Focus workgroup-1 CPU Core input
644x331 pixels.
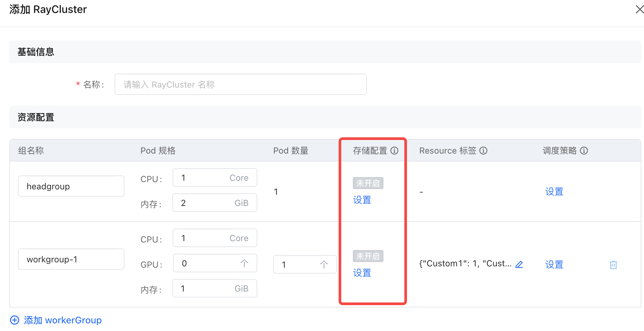pyautogui.click(x=215, y=238)
